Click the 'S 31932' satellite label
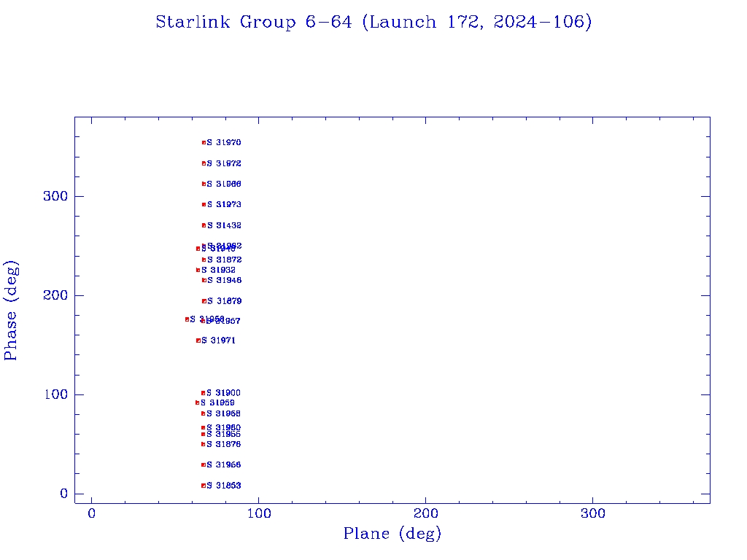747x560 pixels. tap(218, 270)
